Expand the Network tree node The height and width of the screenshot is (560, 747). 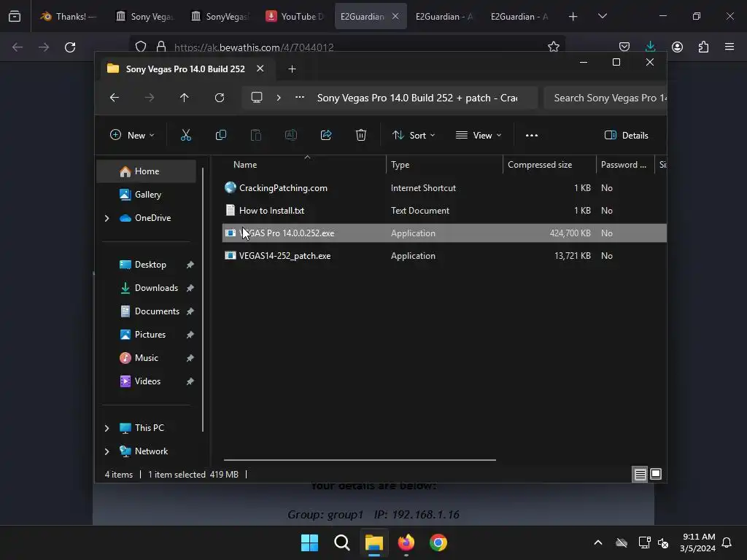tap(107, 451)
